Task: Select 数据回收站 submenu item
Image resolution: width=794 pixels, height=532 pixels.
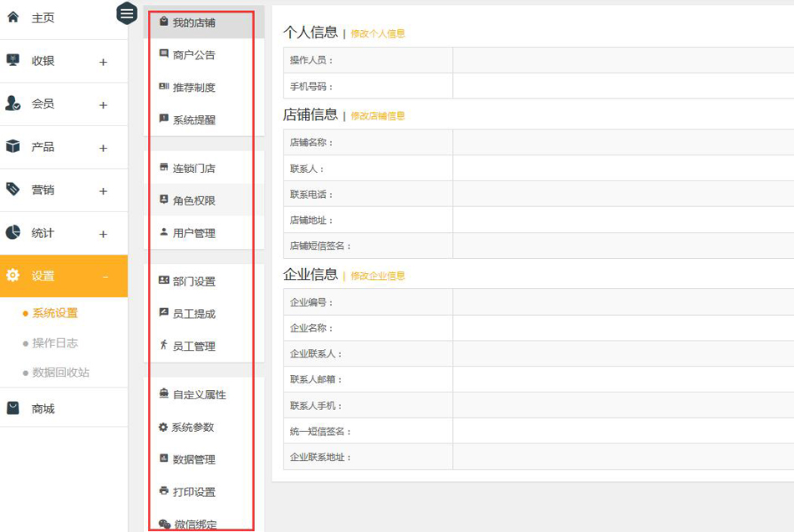Action: (x=60, y=372)
